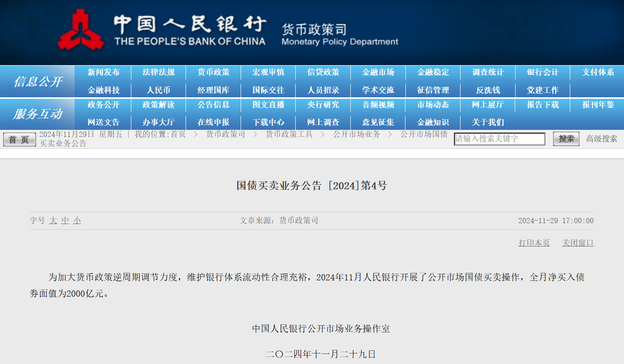Open 高级搜索 advanced search

click(601, 139)
